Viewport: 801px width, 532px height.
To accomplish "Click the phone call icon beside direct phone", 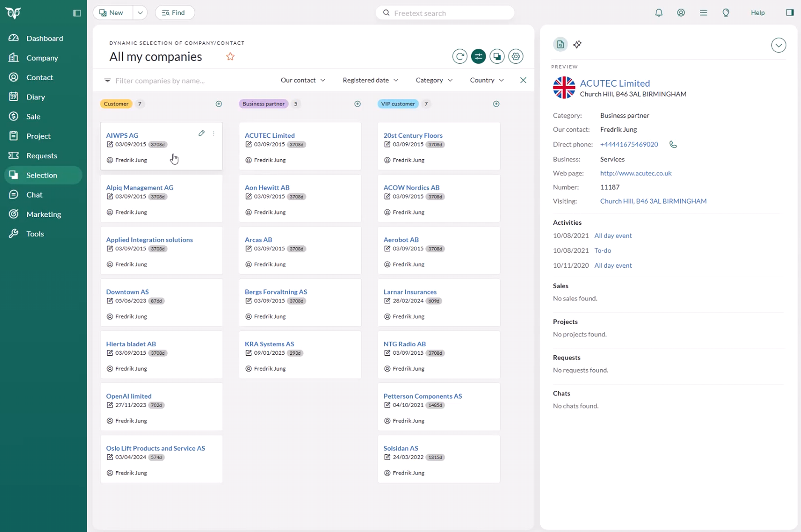I will tap(673, 144).
